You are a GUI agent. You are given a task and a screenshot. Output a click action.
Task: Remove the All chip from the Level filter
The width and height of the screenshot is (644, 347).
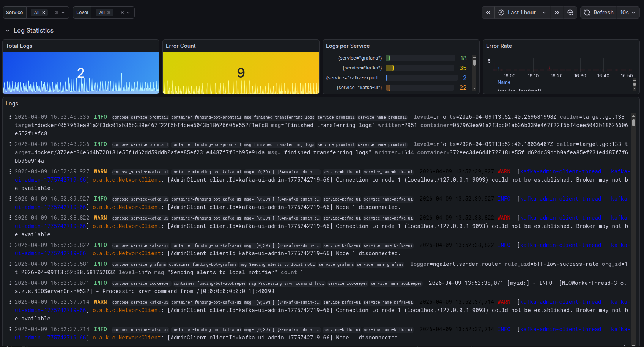pyautogui.click(x=109, y=13)
